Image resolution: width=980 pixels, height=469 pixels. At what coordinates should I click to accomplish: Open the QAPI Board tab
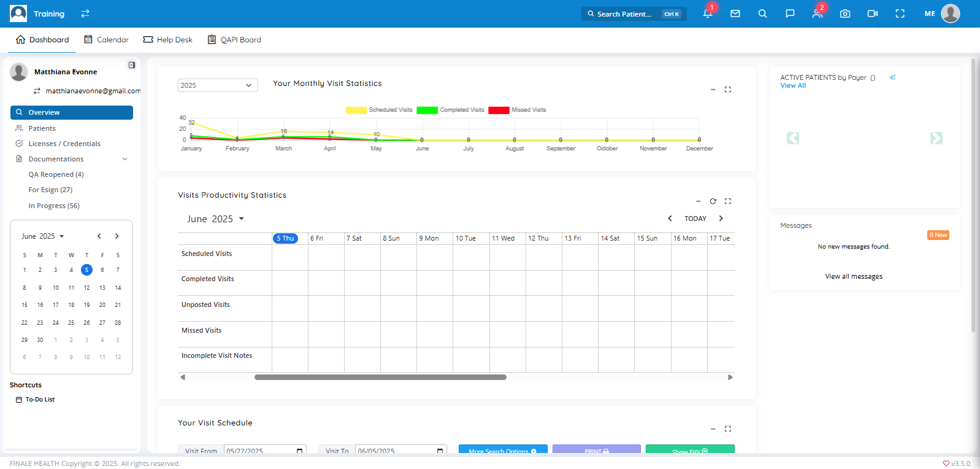click(x=234, y=40)
